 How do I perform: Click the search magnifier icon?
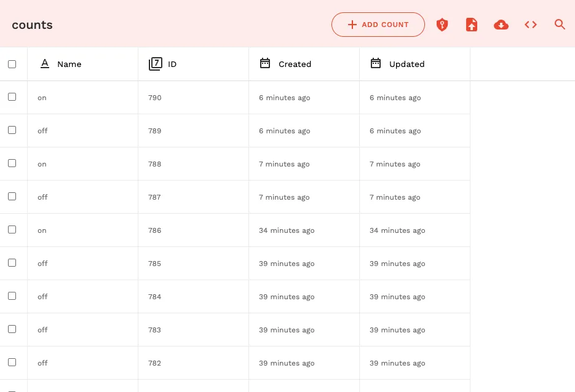[560, 25]
